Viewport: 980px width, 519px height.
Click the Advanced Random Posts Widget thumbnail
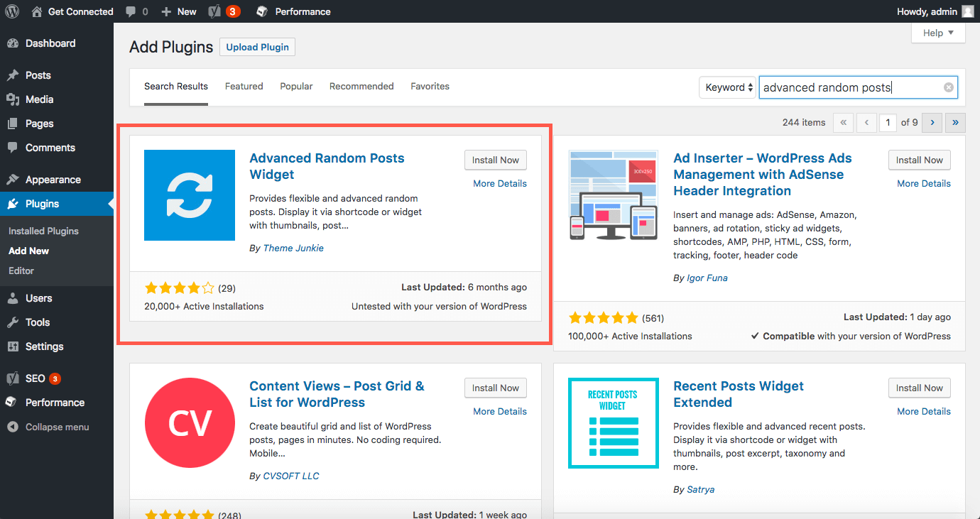(190, 195)
